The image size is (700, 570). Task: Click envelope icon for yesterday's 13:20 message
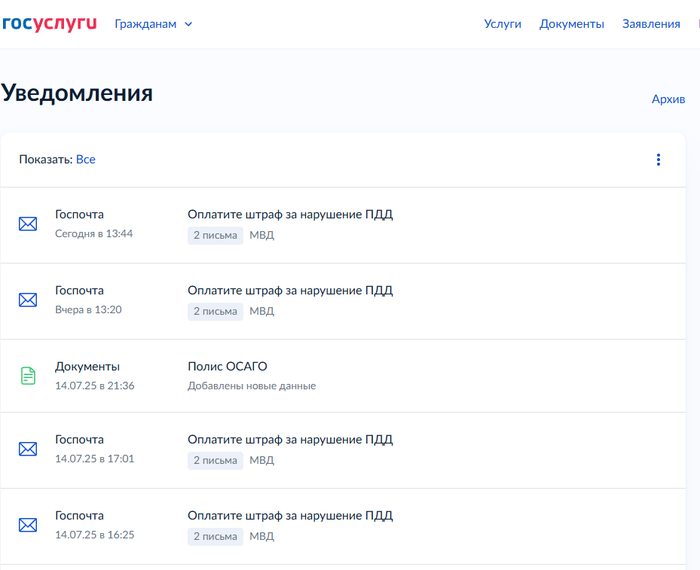tap(28, 300)
